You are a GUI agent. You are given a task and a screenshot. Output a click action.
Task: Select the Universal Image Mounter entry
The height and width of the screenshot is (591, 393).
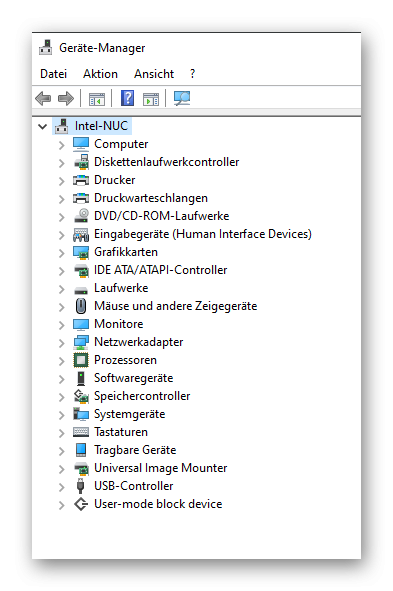pos(161,468)
